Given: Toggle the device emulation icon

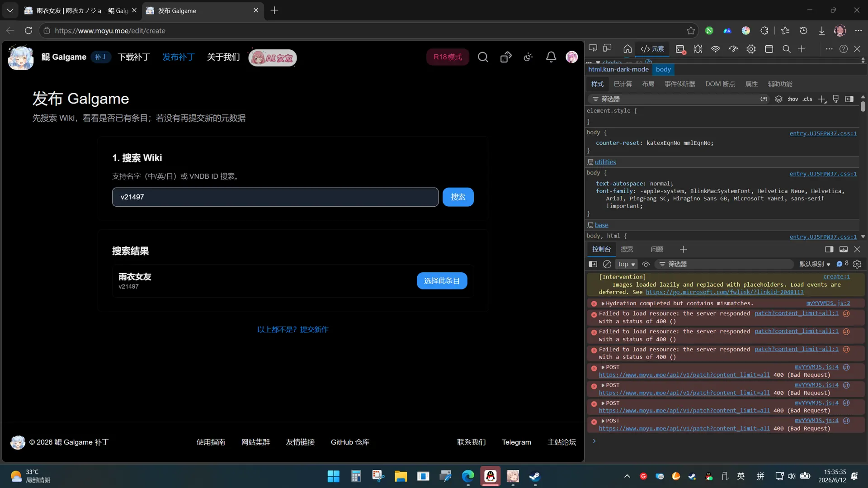Looking at the screenshot, I should click(x=608, y=48).
